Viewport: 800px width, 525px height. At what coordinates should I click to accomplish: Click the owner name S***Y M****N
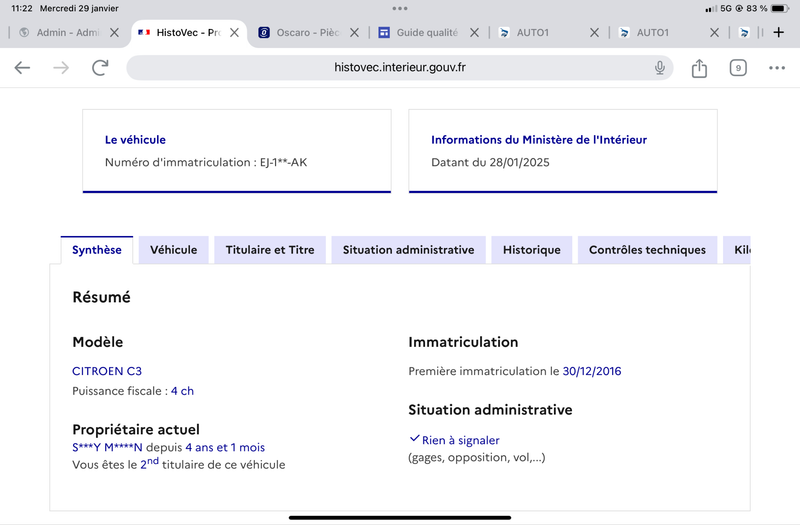pyautogui.click(x=107, y=447)
